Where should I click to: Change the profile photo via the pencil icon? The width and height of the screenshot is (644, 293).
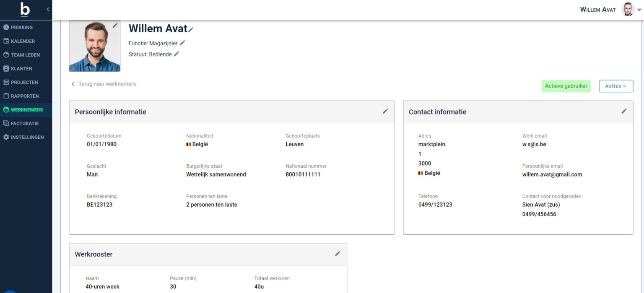(115, 26)
